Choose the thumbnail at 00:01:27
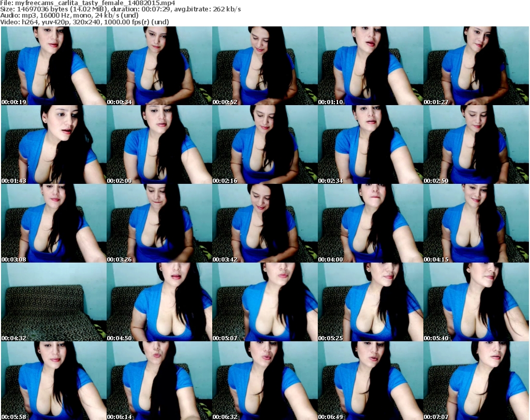Viewport: 530px width, 420px height. coord(476,66)
